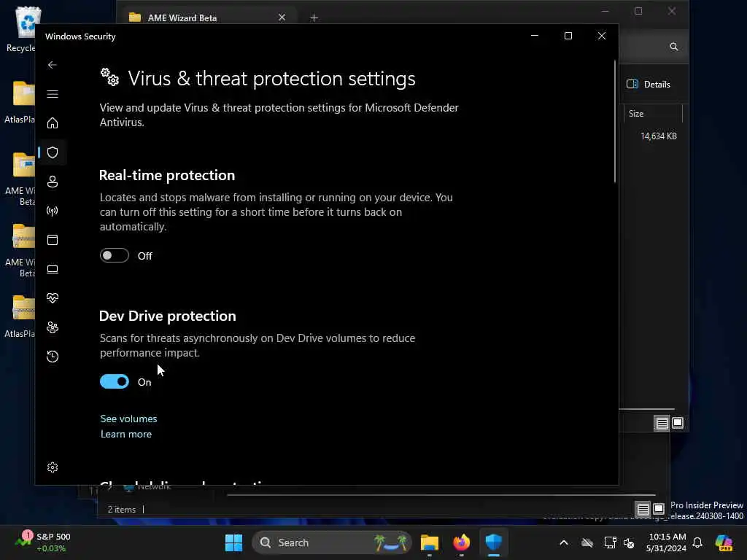Click the taskbar Search box
The width and height of the screenshot is (747, 560).
click(x=332, y=542)
